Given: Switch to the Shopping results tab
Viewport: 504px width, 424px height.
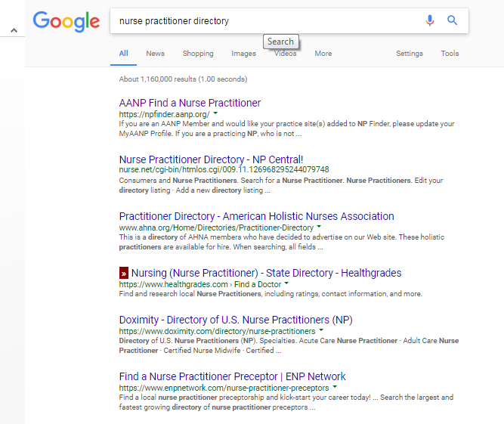Looking at the screenshot, I should click(198, 54).
